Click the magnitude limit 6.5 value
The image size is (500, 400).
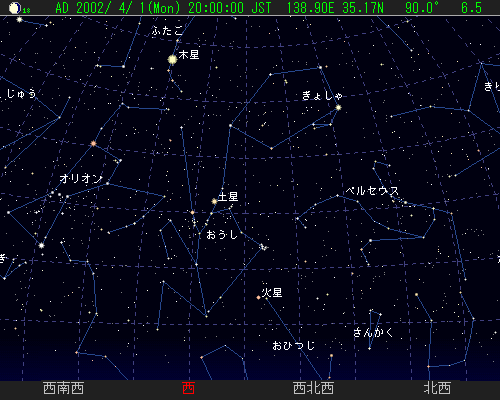[471, 8]
